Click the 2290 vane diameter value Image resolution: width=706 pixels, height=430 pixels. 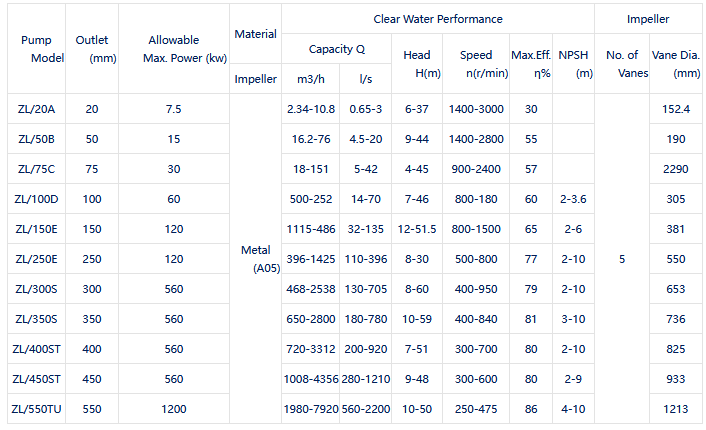[x=674, y=169]
